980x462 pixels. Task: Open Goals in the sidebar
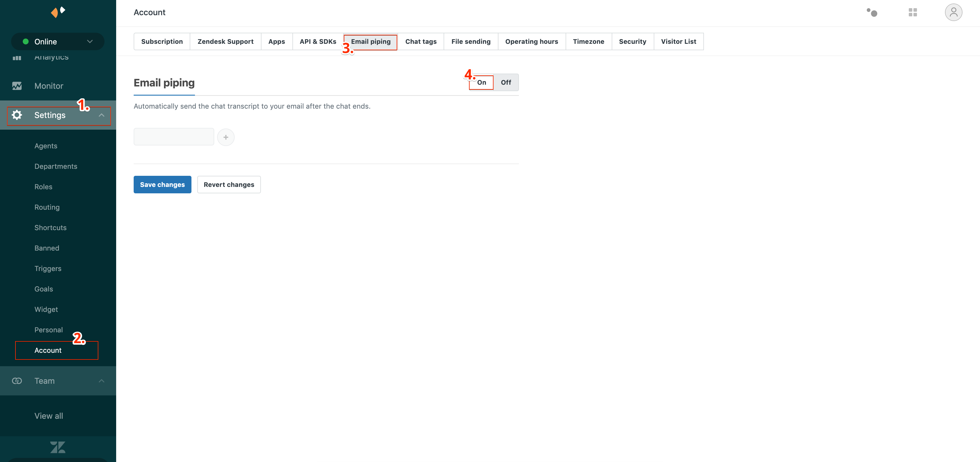click(x=44, y=289)
